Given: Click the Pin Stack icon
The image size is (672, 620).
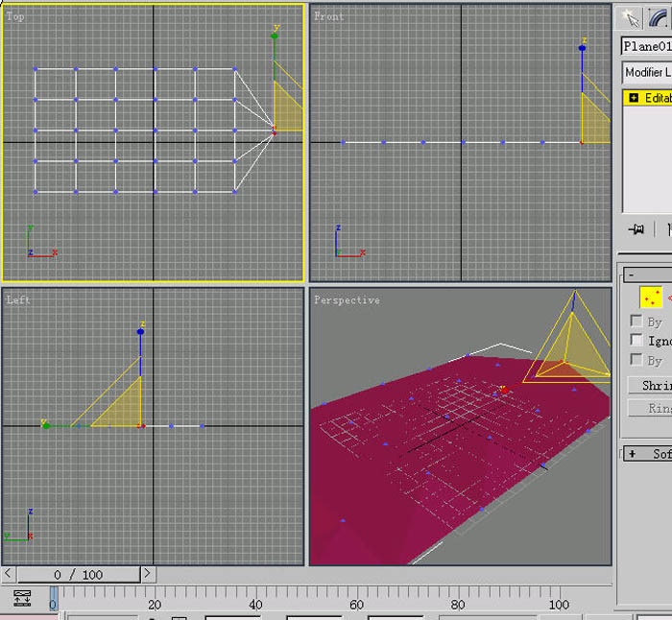Looking at the screenshot, I should pyautogui.click(x=636, y=229).
